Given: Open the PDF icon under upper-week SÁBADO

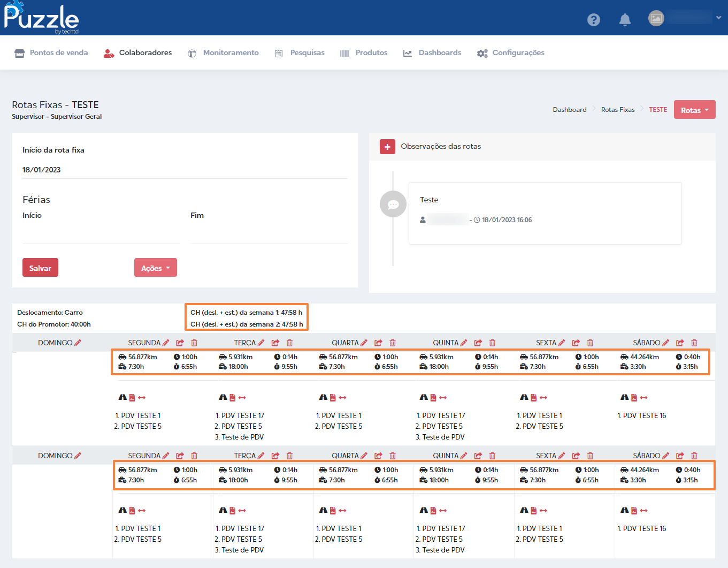Looking at the screenshot, I should (634, 397).
